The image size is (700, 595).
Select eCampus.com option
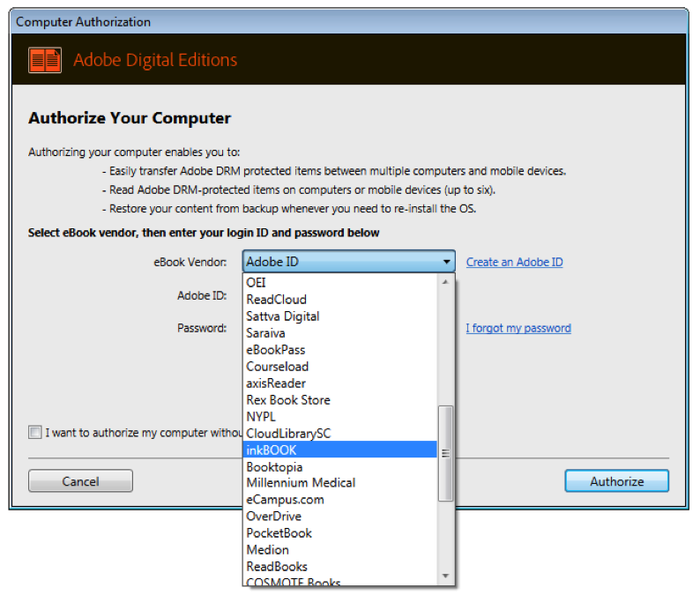pyautogui.click(x=340, y=500)
